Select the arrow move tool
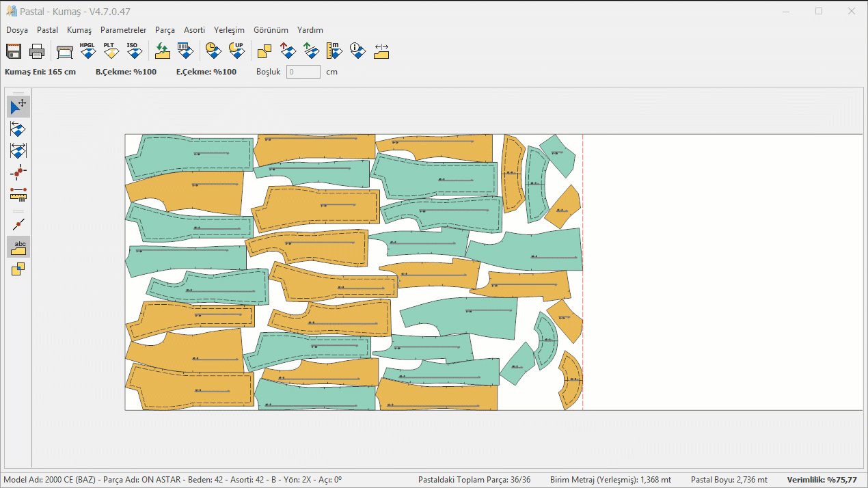The width and height of the screenshot is (868, 488). (18, 107)
